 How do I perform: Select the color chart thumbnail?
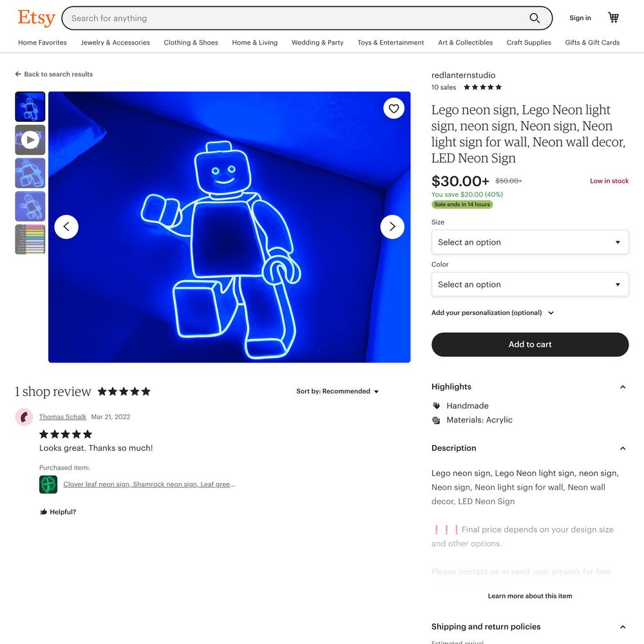coord(30,240)
